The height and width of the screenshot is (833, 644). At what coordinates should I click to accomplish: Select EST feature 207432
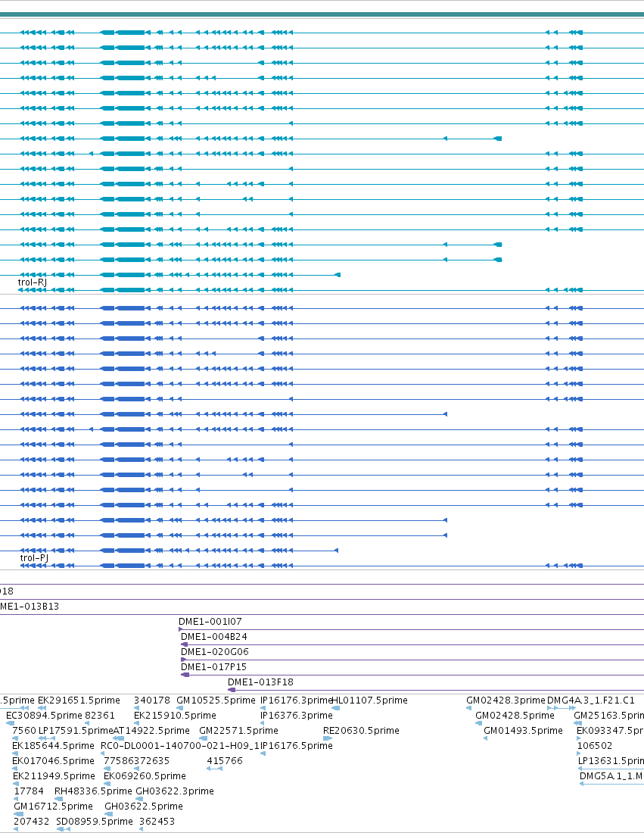pos(31,822)
